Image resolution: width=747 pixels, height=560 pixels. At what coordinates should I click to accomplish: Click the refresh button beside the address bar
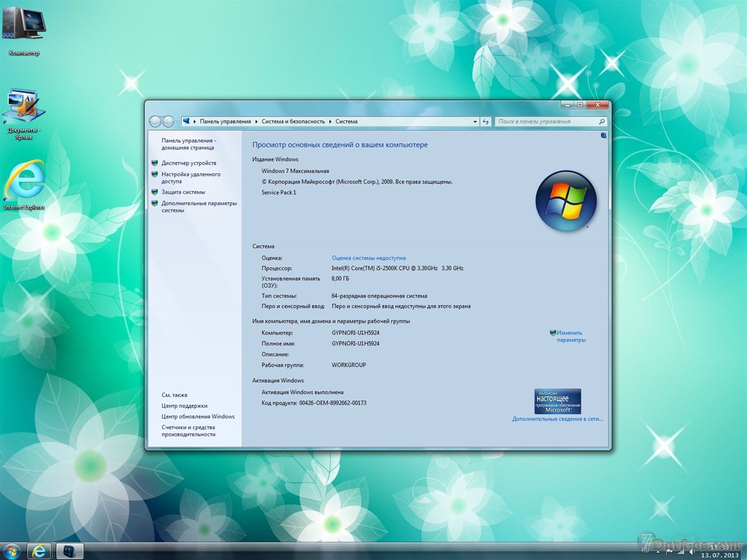[486, 122]
